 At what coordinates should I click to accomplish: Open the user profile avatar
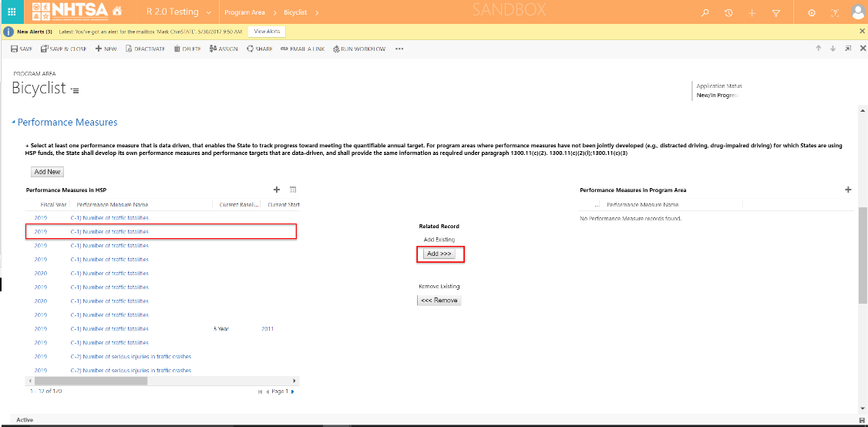click(858, 12)
